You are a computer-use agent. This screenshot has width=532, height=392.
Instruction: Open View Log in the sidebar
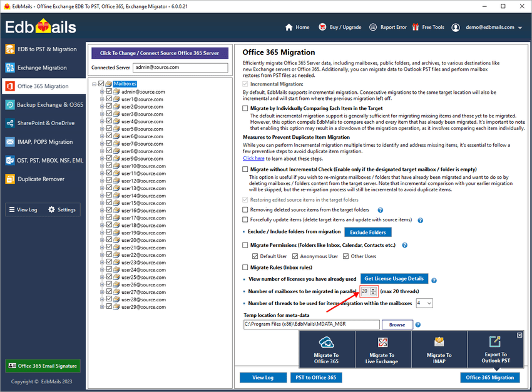pyautogui.click(x=23, y=209)
